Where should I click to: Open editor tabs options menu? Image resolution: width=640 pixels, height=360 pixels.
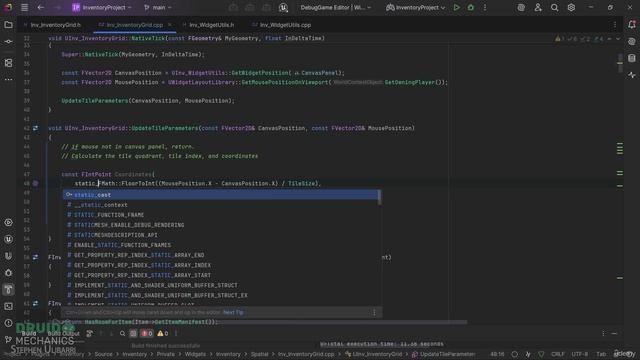click(x=615, y=25)
